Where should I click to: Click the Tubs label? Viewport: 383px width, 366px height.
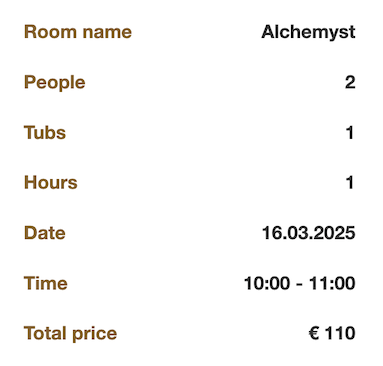45,132
